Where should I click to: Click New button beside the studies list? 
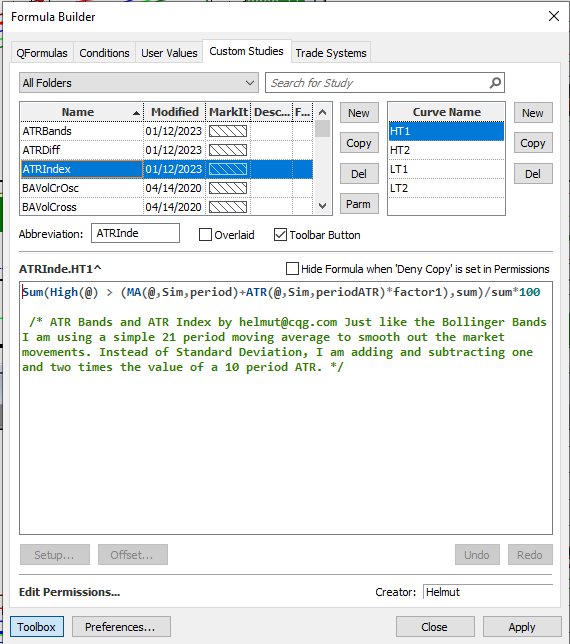click(x=359, y=113)
